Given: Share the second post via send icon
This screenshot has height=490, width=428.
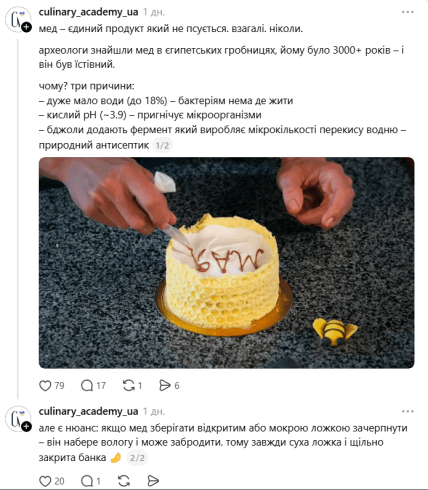Looking at the screenshot, I should pyautogui.click(x=153, y=481).
